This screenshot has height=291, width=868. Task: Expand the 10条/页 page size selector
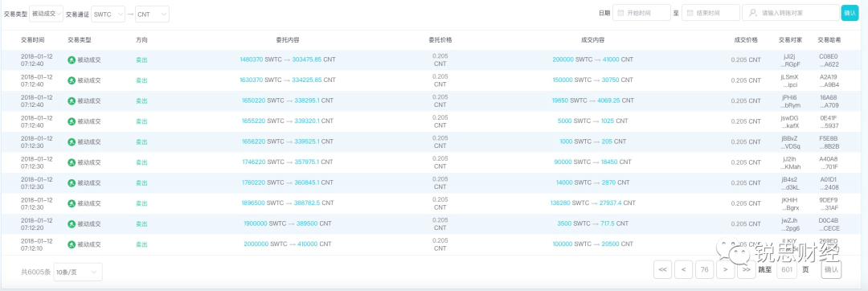[x=78, y=272]
